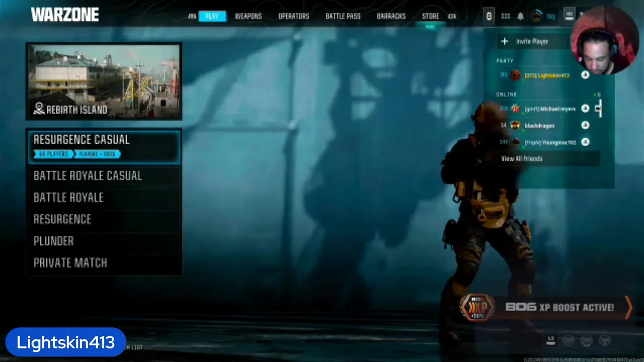Click the social panel icon in top bar
This screenshot has height=362, width=644.
coord(569,15)
